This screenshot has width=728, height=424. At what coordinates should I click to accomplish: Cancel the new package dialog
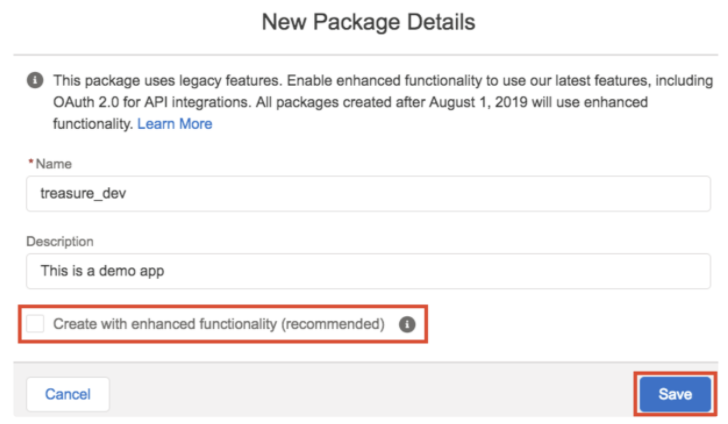pyautogui.click(x=67, y=394)
